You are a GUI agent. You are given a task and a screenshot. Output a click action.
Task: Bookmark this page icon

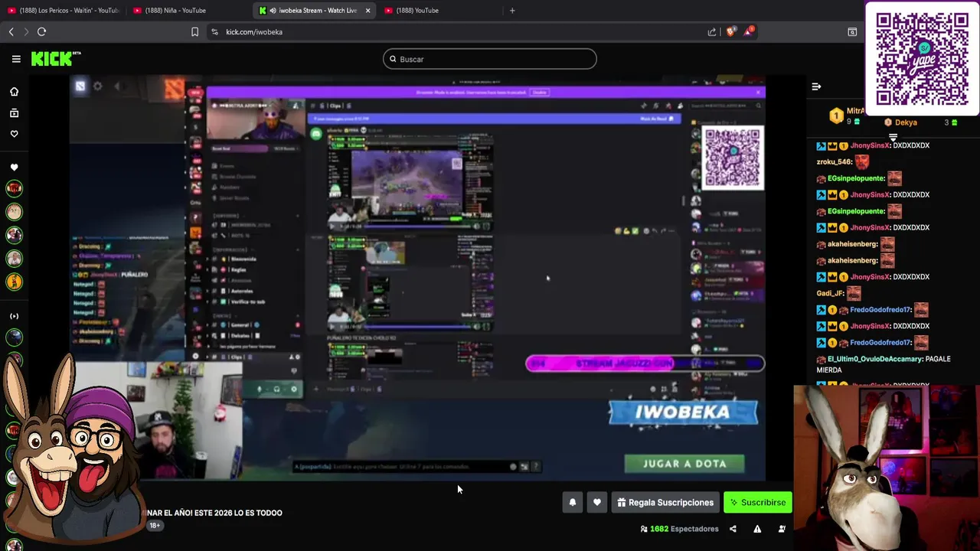click(x=194, y=31)
